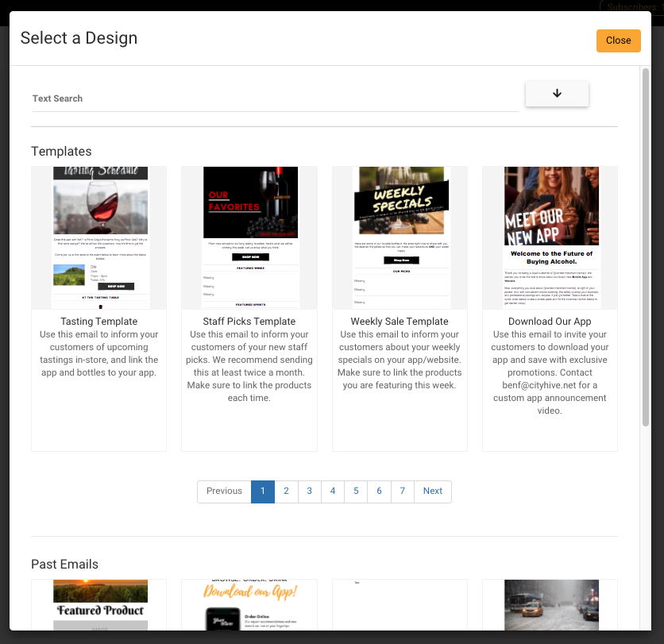Select the Tasting Template thumbnail
This screenshot has width=664, height=644.
pos(100,237)
